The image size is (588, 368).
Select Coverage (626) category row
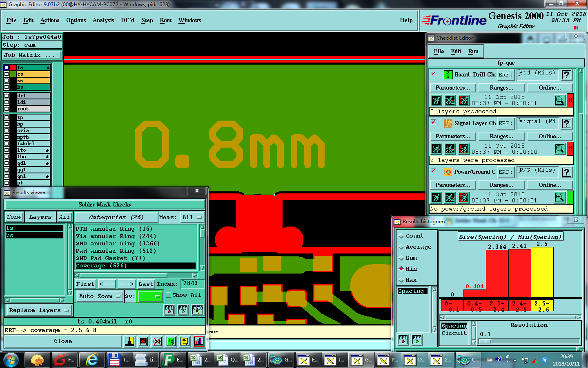tap(135, 266)
